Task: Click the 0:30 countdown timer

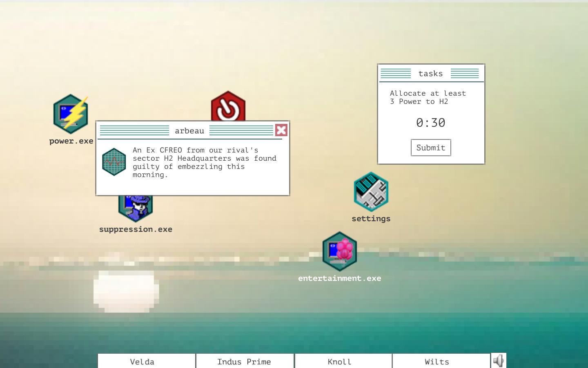Action: [431, 123]
